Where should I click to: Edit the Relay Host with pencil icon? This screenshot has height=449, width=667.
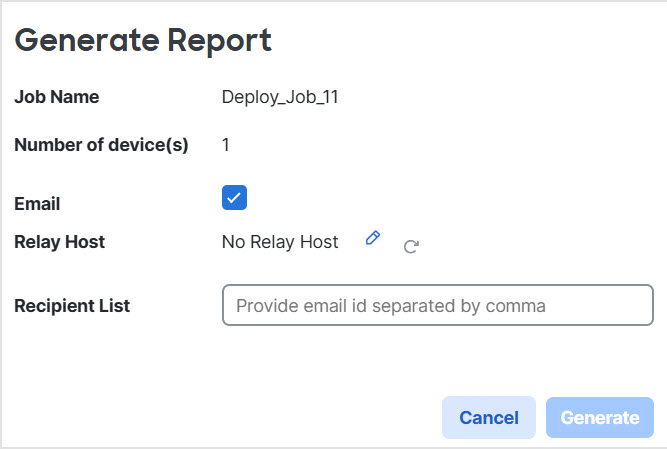[373, 238]
